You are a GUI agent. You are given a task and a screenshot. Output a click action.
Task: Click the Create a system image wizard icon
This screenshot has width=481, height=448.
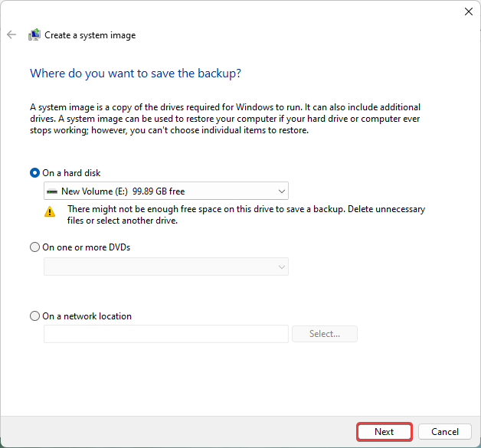click(x=34, y=34)
